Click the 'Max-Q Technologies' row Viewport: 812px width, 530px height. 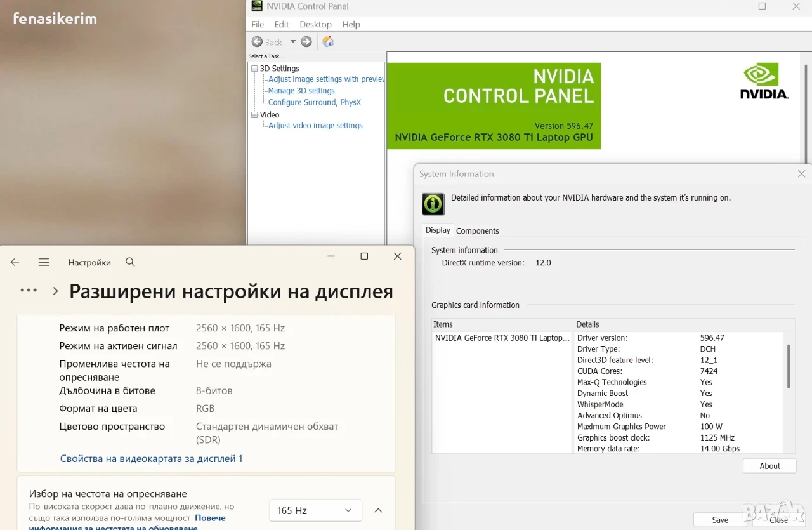click(679, 383)
